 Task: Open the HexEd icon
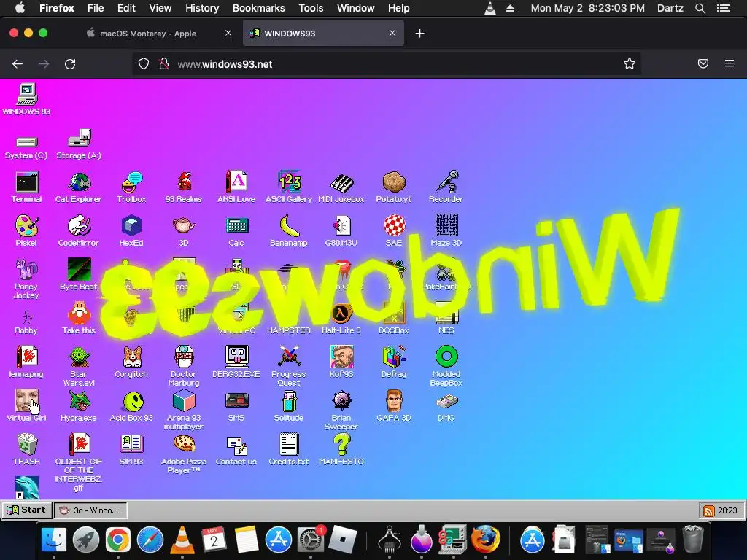point(131,231)
